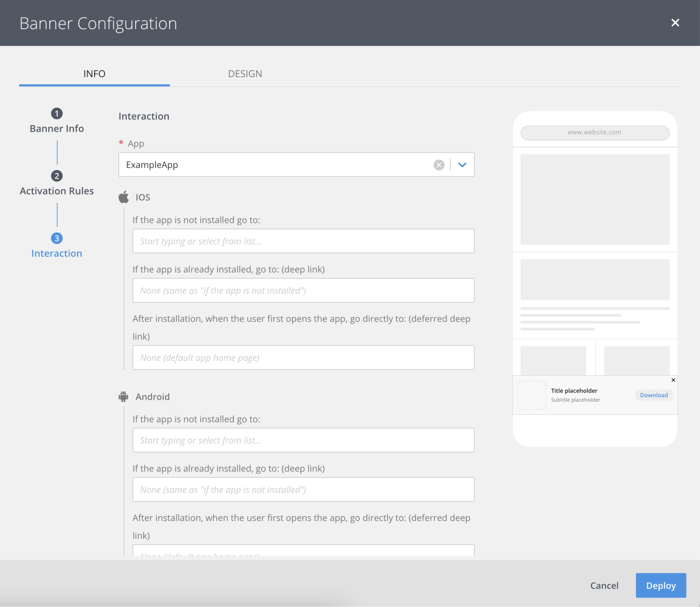The image size is (700, 607).
Task: Click the Android robot icon
Action: [123, 396]
